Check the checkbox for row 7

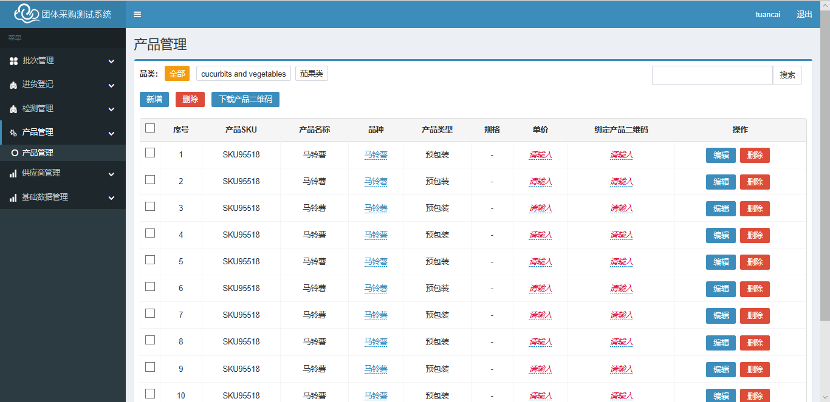(x=150, y=313)
